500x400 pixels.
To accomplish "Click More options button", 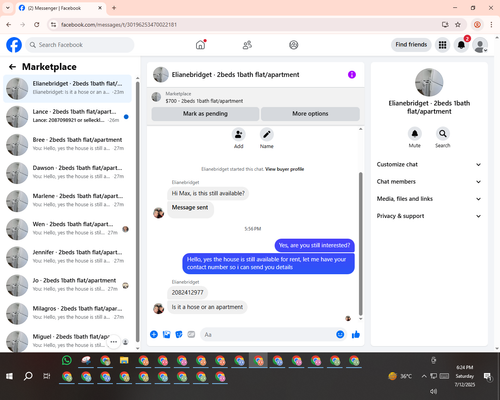I will click(310, 114).
